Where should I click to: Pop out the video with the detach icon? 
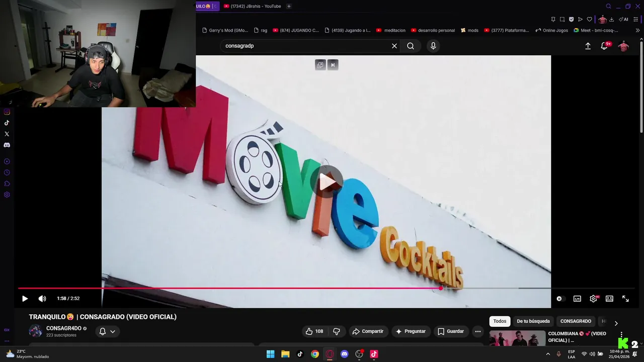[320, 65]
